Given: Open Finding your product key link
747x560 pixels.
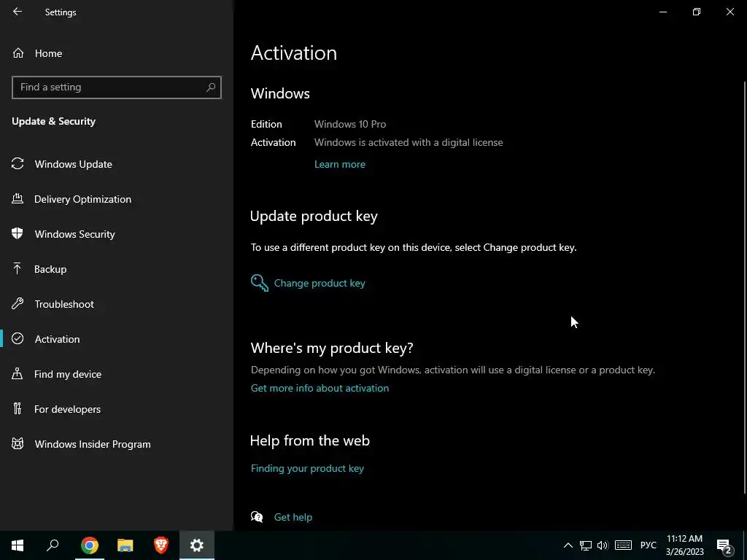Looking at the screenshot, I should point(307,468).
